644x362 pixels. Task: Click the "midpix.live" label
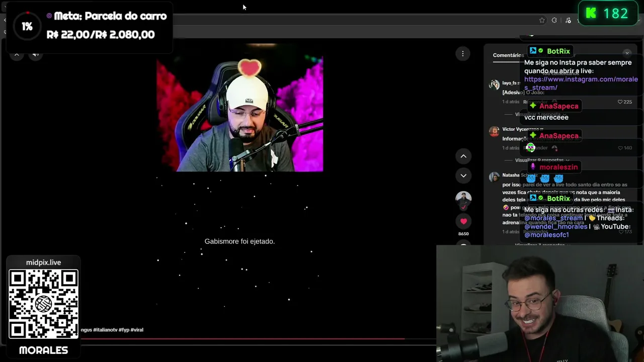pyautogui.click(x=43, y=262)
